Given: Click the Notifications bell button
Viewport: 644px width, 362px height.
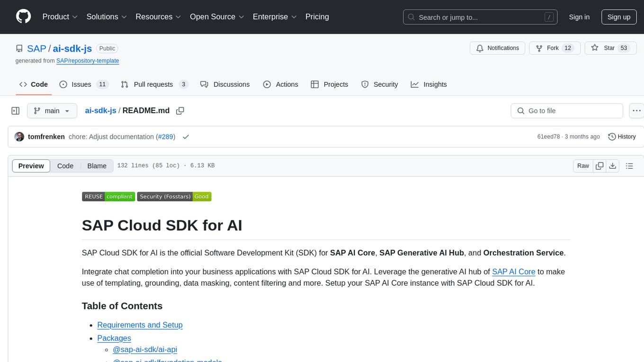Looking at the screenshot, I should click(497, 48).
